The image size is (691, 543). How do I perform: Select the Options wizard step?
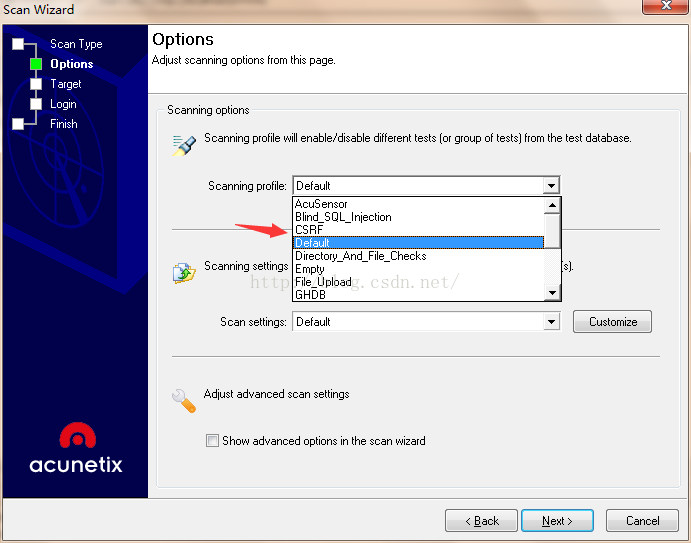pyautogui.click(x=71, y=64)
